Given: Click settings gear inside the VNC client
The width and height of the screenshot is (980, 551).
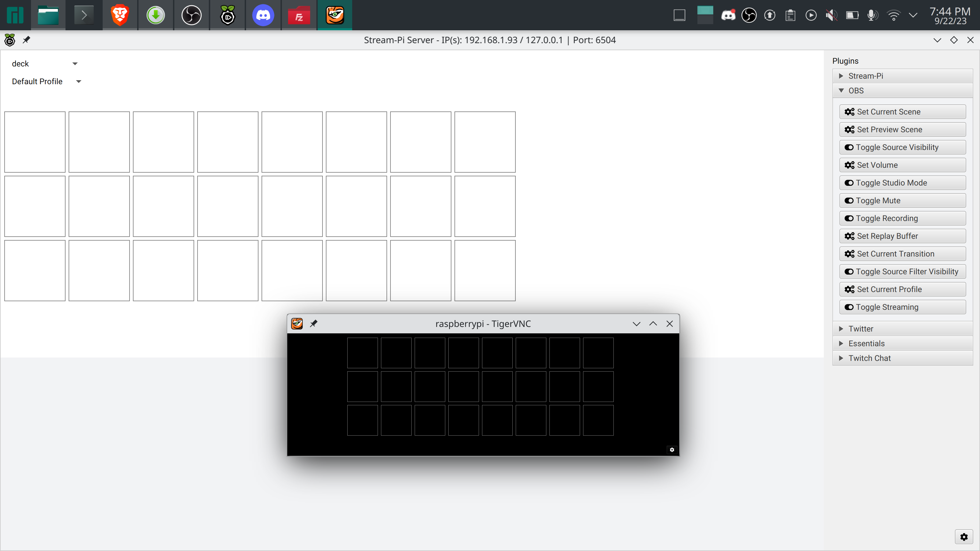Looking at the screenshot, I should tap(672, 450).
